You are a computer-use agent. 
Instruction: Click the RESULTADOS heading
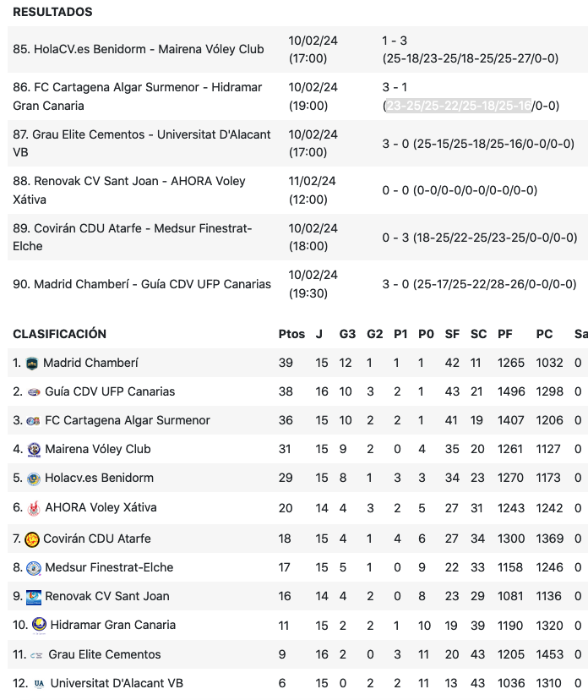(x=52, y=13)
